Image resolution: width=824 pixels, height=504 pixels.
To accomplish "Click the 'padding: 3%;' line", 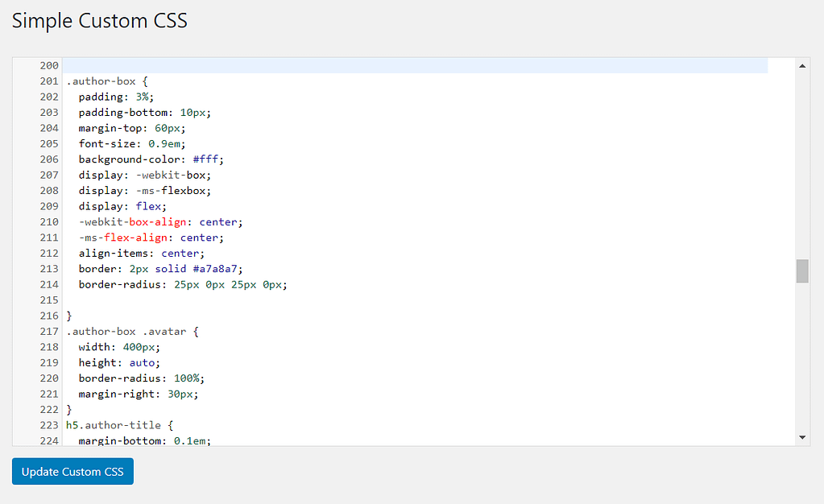I will point(116,97).
